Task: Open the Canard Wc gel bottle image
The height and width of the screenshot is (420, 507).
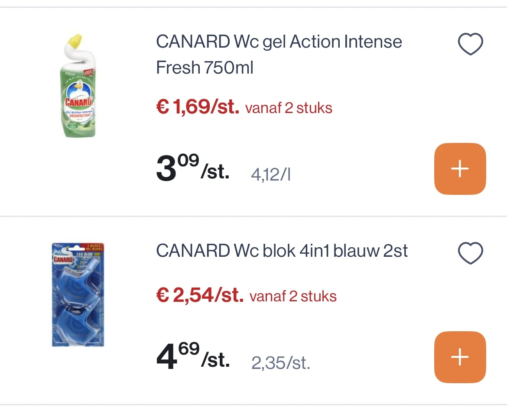Action: coord(78,86)
